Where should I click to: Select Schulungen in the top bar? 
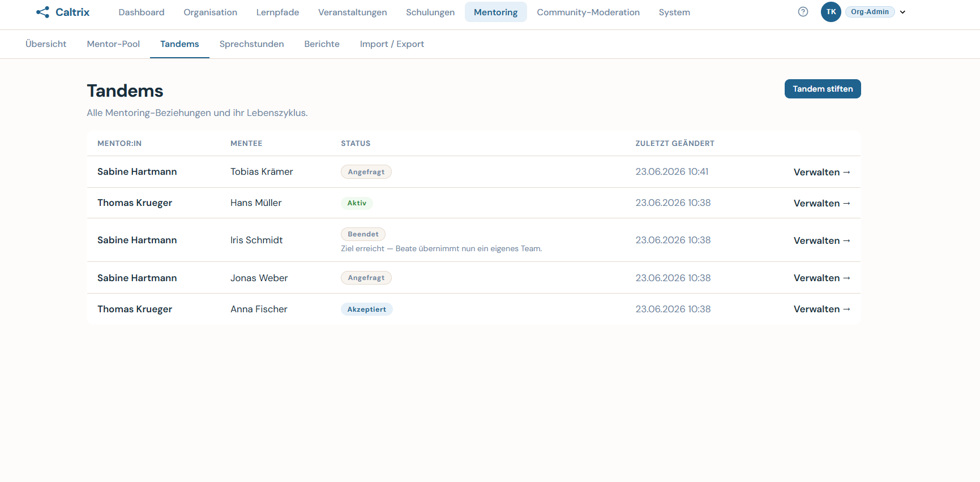[x=430, y=12]
